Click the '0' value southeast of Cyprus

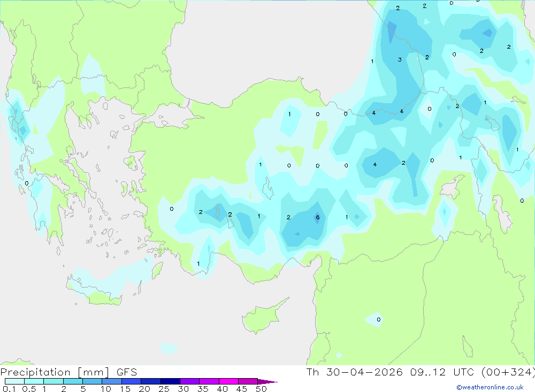point(378,320)
